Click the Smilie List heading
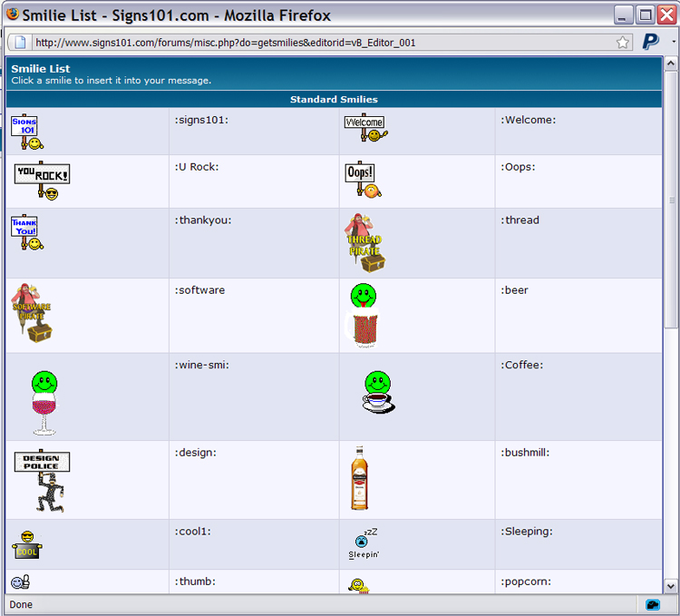Image resolution: width=680 pixels, height=616 pixels. [40, 69]
